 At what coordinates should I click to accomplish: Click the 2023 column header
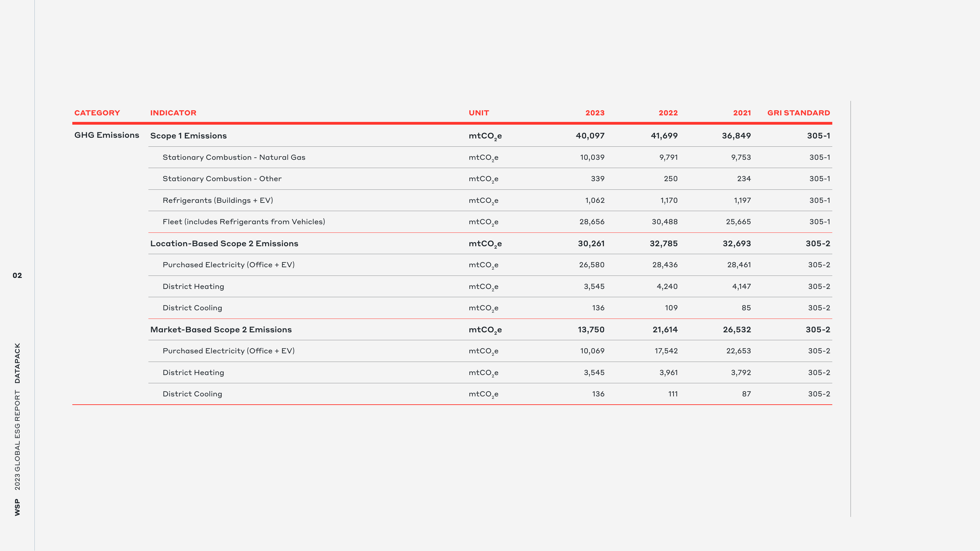click(595, 113)
